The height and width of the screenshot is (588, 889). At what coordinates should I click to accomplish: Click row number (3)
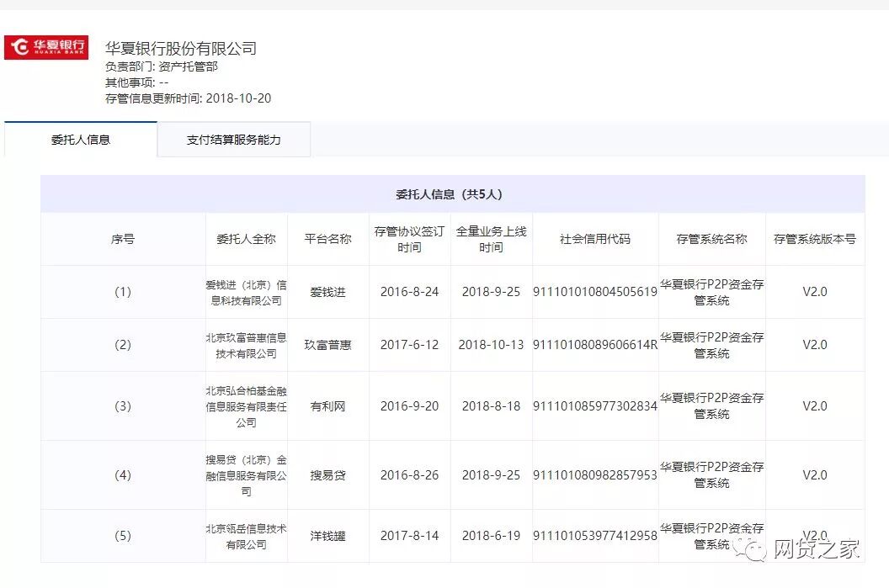tap(123, 406)
